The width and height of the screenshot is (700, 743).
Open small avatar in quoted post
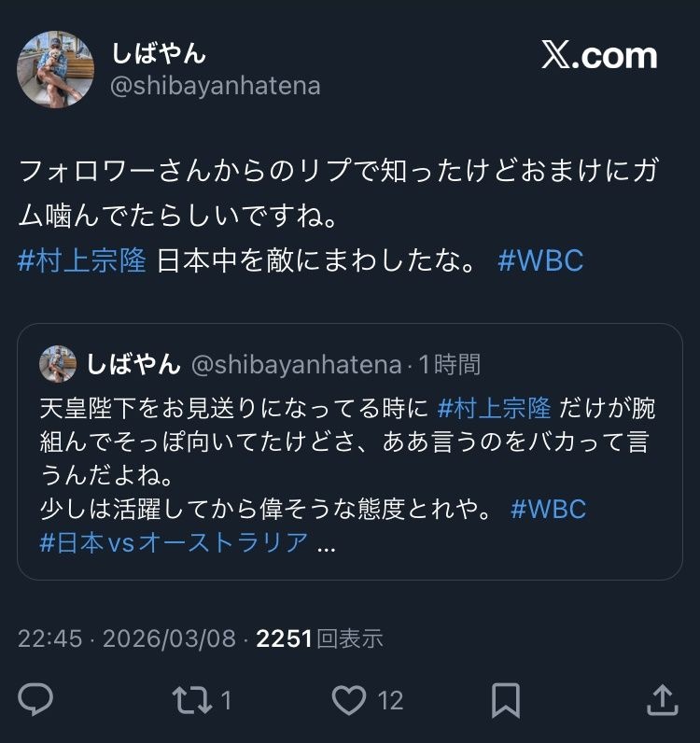click(58, 364)
